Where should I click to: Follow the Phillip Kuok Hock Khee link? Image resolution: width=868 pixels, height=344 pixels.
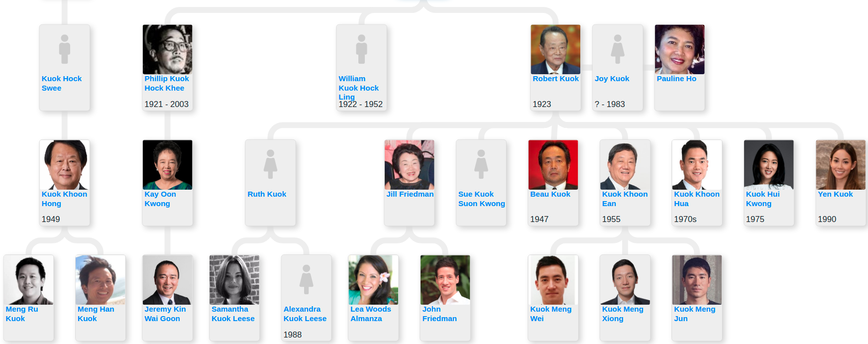(x=167, y=83)
